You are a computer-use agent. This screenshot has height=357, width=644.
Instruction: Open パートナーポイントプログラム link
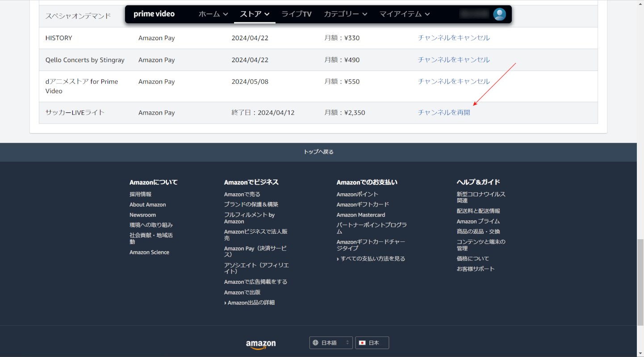click(x=372, y=228)
